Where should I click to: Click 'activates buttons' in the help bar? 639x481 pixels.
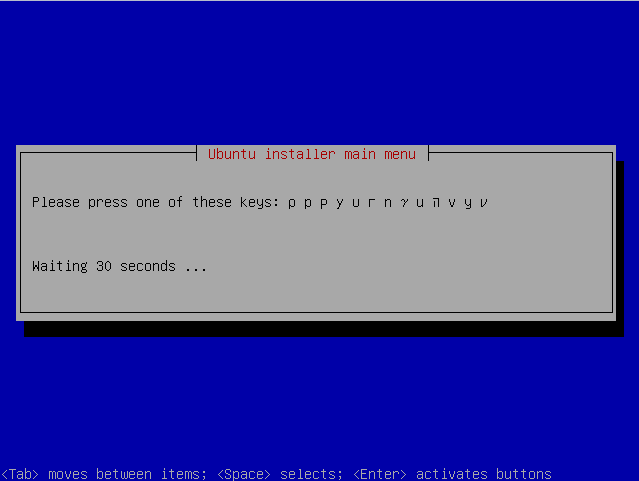(483, 474)
